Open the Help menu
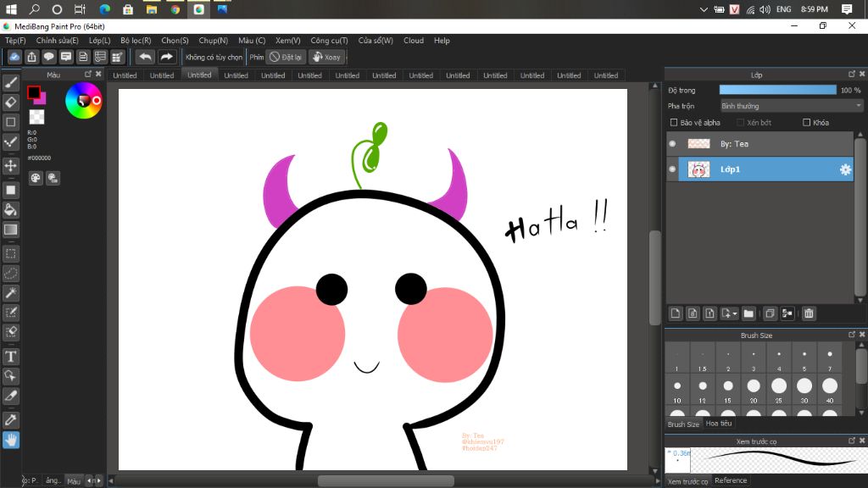The height and width of the screenshot is (488, 868). pyautogui.click(x=442, y=41)
